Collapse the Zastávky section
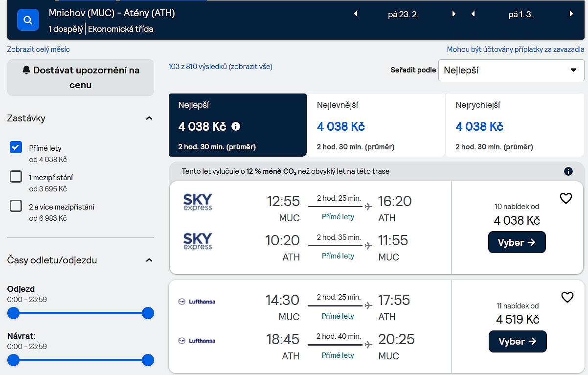 point(149,118)
